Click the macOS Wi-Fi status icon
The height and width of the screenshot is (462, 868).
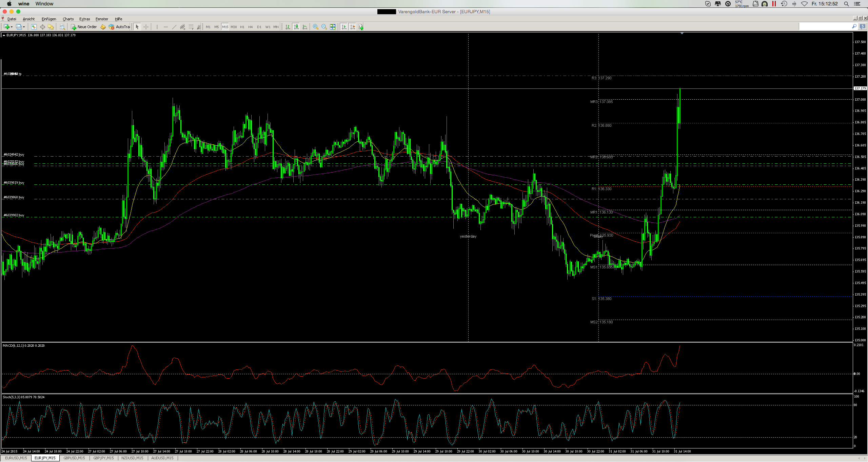click(x=804, y=4)
